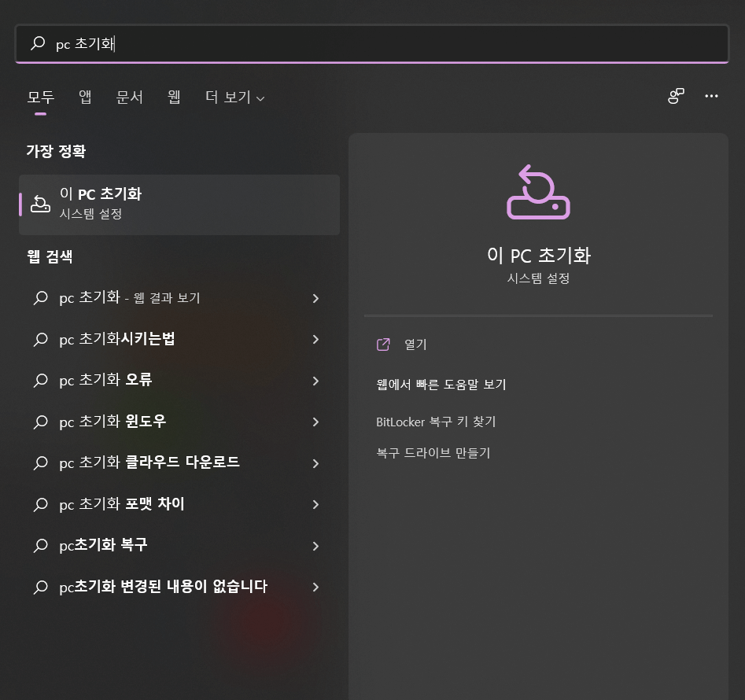Viewport: 745px width, 700px height.
Task: Open best match '이 PC 초기화' result
Action: tap(179, 204)
